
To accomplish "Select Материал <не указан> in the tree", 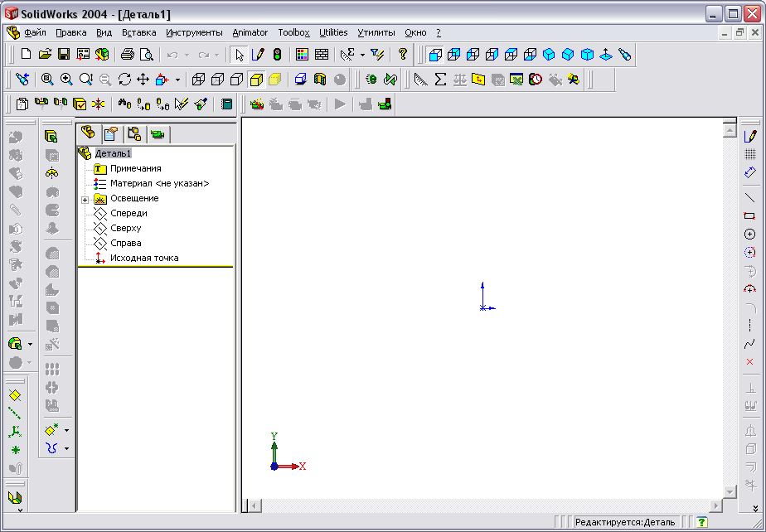I will pos(160,183).
